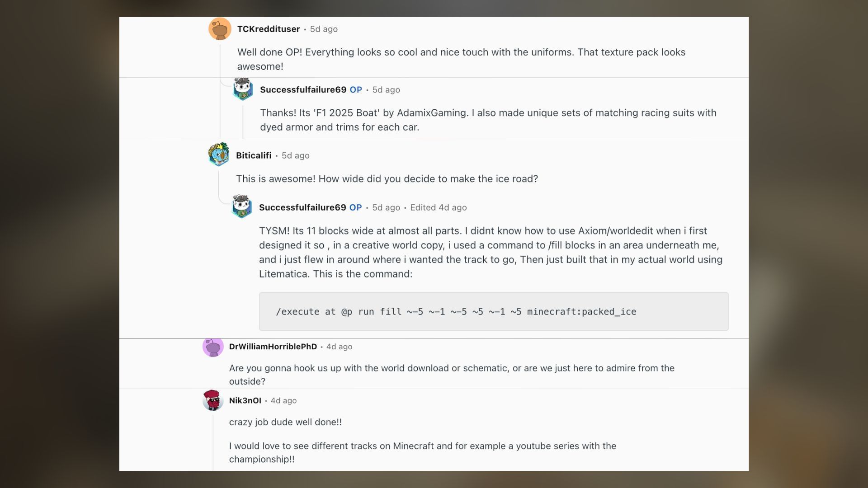Click the OP badge on the edited comment

[356, 207]
